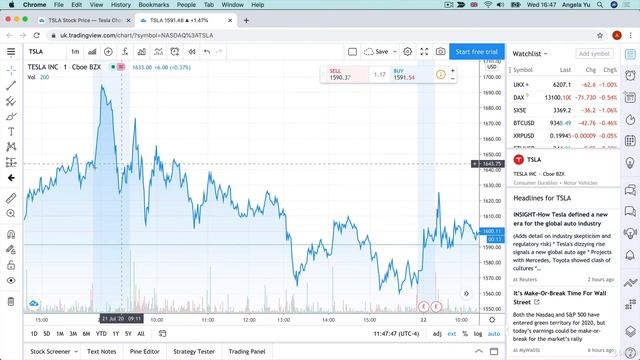Select the YTD time range

coord(101,334)
